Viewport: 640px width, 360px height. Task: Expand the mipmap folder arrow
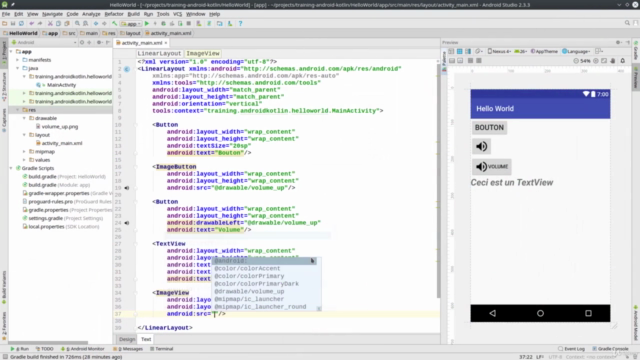(x=24, y=152)
